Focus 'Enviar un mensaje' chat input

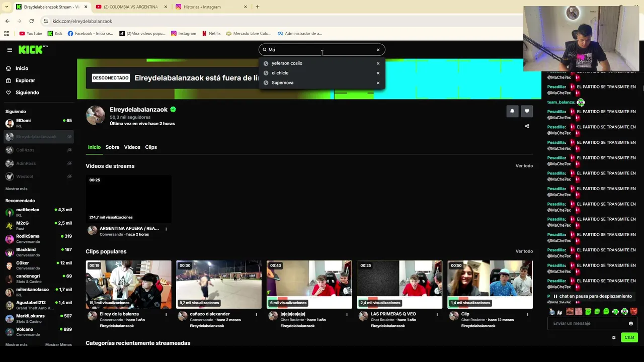tap(589, 323)
